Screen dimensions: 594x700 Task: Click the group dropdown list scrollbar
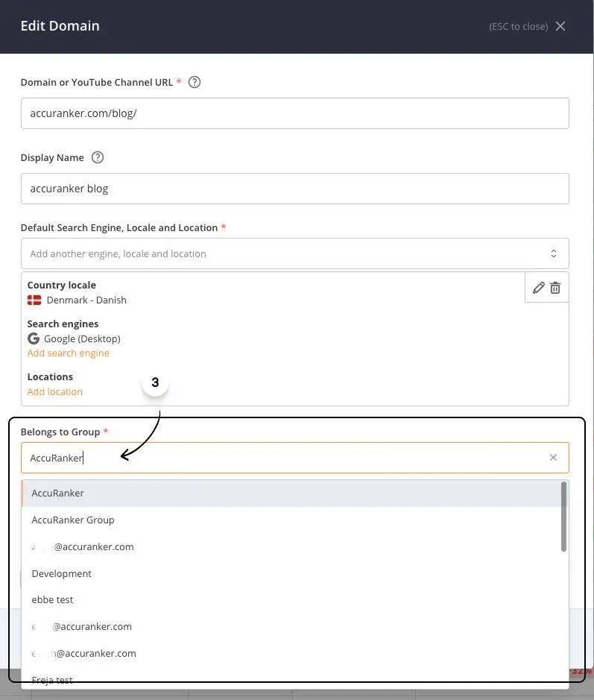[x=563, y=517]
